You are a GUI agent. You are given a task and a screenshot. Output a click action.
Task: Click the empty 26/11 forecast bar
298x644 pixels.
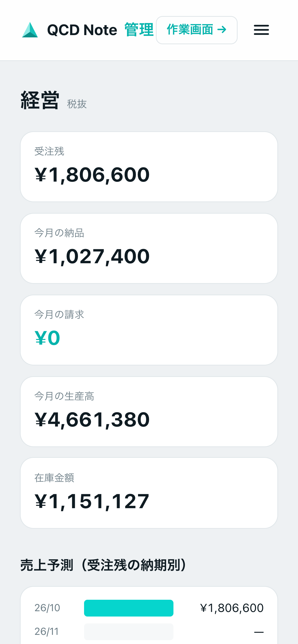[129, 632]
